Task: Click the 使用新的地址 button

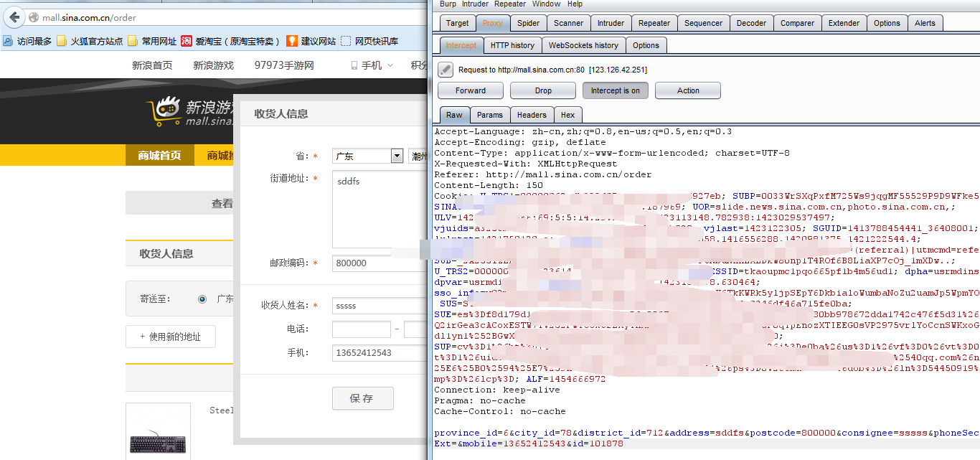Action: coord(171,337)
